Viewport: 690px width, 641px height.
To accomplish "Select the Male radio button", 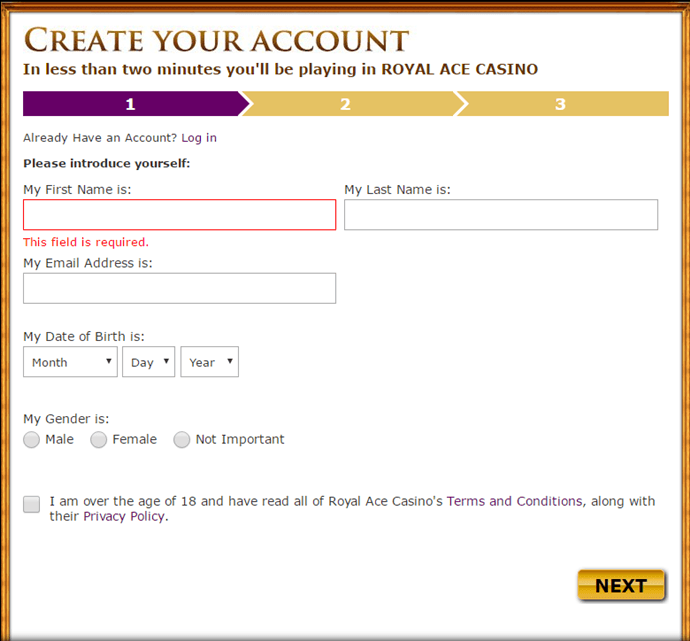I will (31, 440).
